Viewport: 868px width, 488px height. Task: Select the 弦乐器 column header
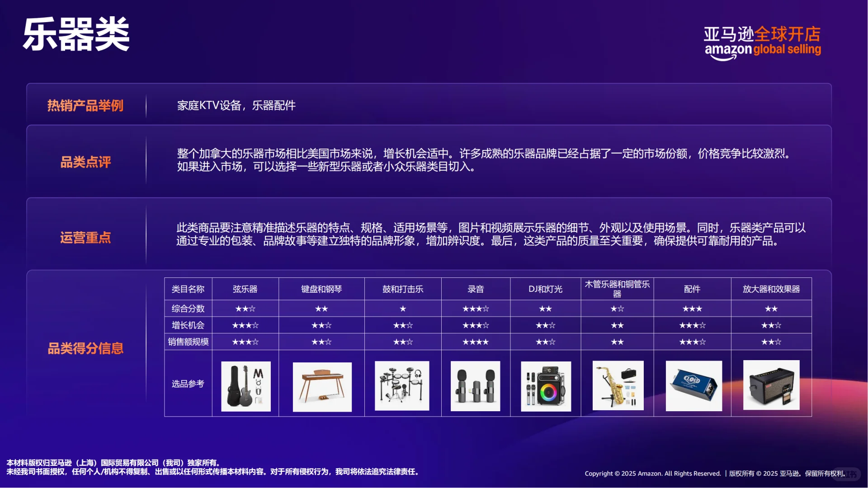(245, 289)
